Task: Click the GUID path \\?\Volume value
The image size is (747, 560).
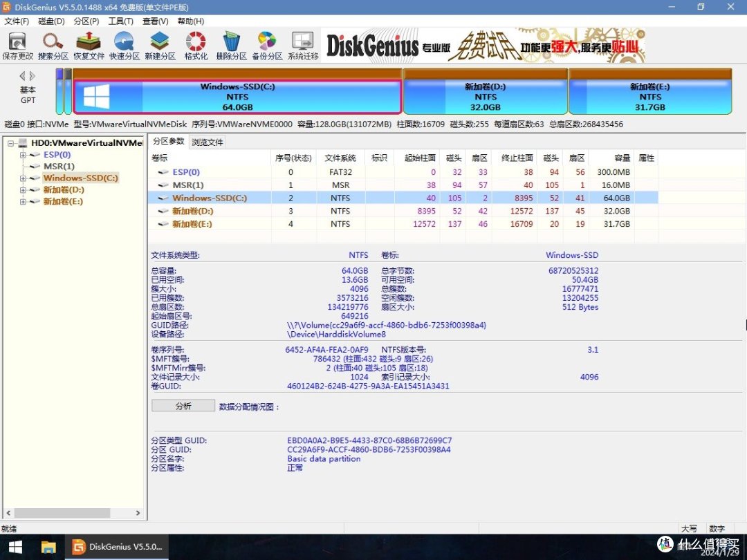Action: pyautogui.click(x=387, y=325)
